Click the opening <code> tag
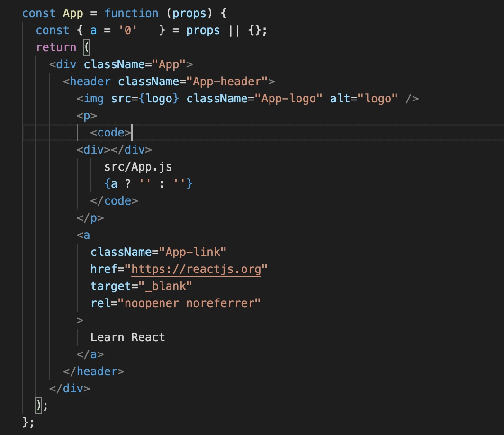This screenshot has height=435, width=504. tap(110, 133)
